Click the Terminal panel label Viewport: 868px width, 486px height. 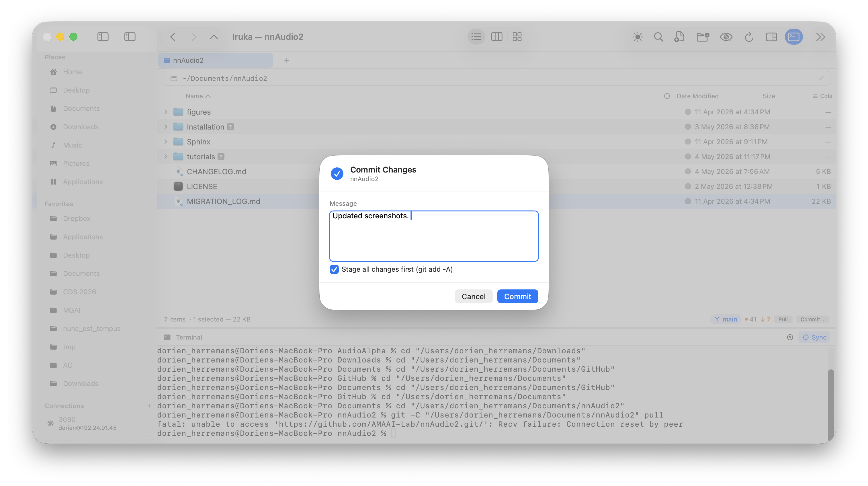189,337
